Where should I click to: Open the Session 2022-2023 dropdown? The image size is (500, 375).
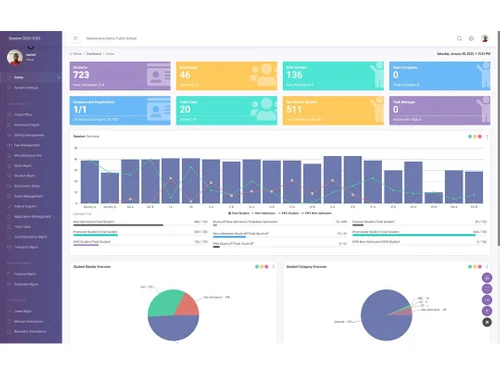coord(31,38)
